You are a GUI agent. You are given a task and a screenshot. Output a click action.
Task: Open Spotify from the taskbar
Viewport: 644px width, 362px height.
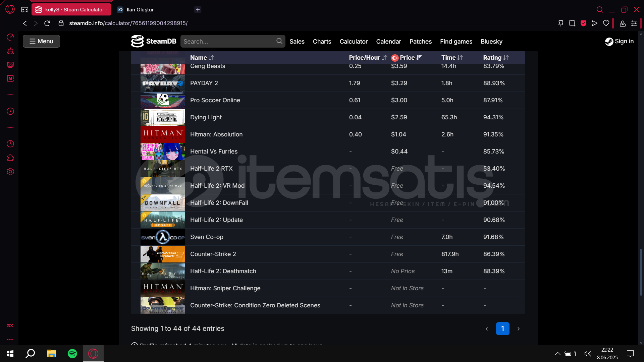72,354
